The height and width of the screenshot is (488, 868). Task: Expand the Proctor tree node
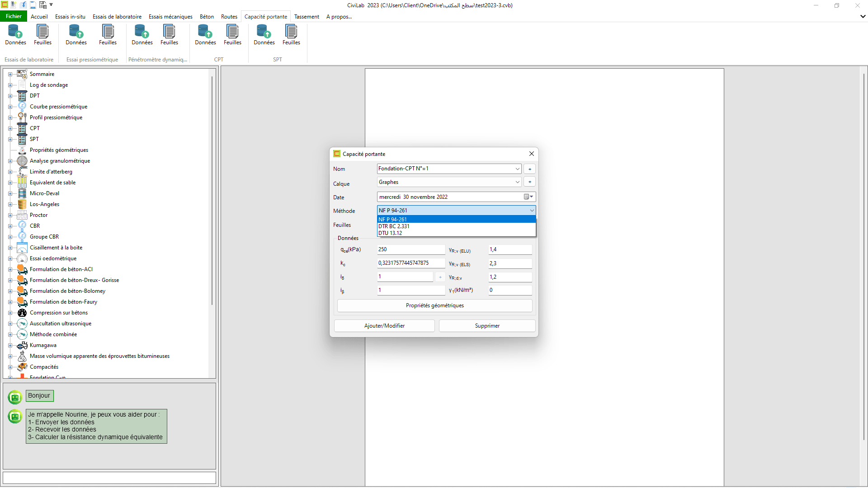point(10,215)
